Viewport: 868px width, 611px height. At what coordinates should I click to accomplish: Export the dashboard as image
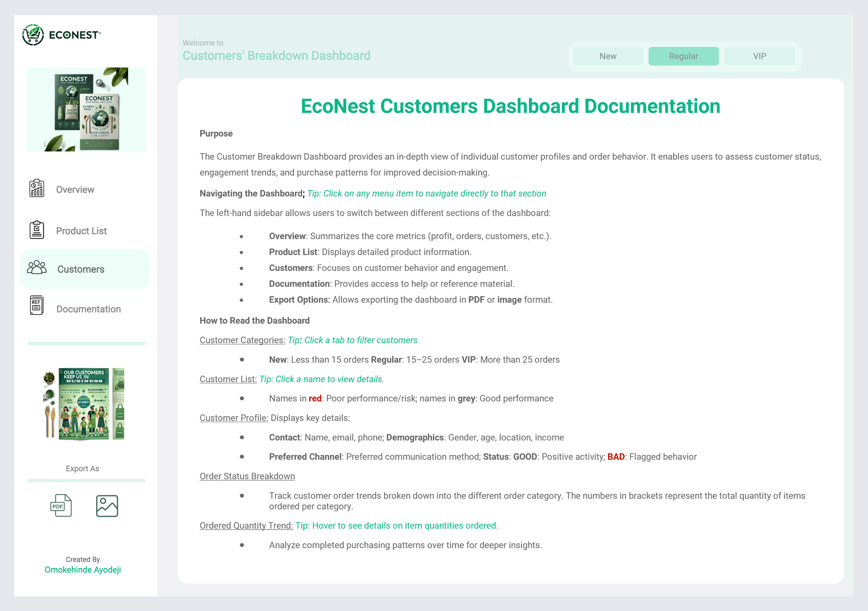[x=107, y=506]
